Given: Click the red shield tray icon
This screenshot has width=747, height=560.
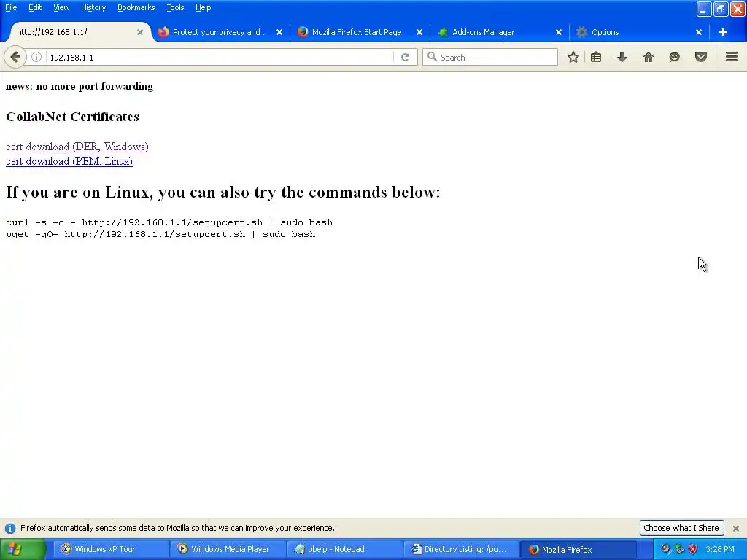Looking at the screenshot, I should tap(692, 550).
